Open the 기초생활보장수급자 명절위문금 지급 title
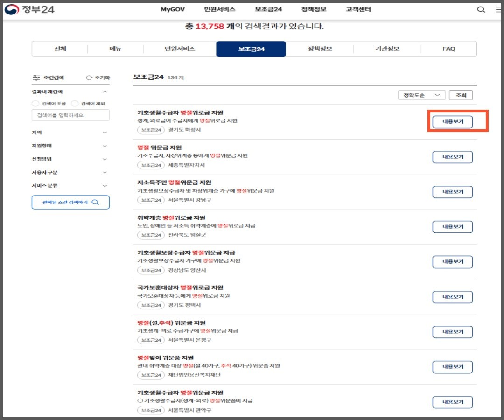Image resolution: width=504 pixels, height=420 pixels. tap(186, 253)
